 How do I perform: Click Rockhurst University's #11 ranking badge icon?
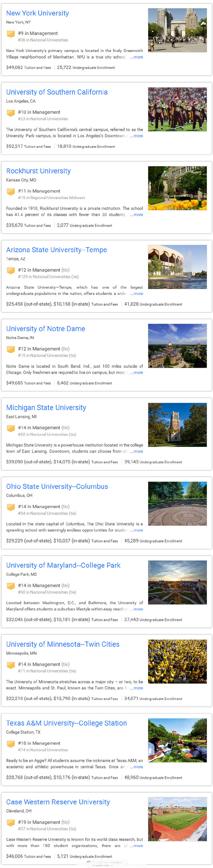11,191
